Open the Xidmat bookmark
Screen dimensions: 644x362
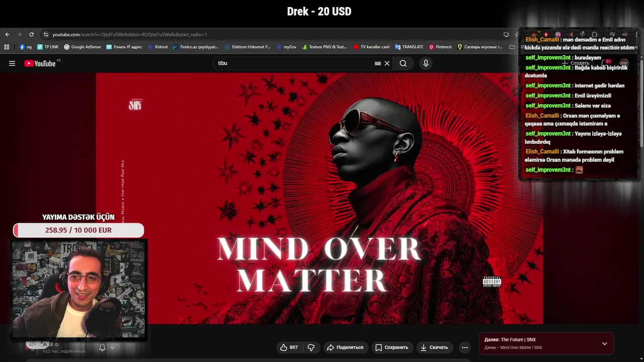point(157,47)
